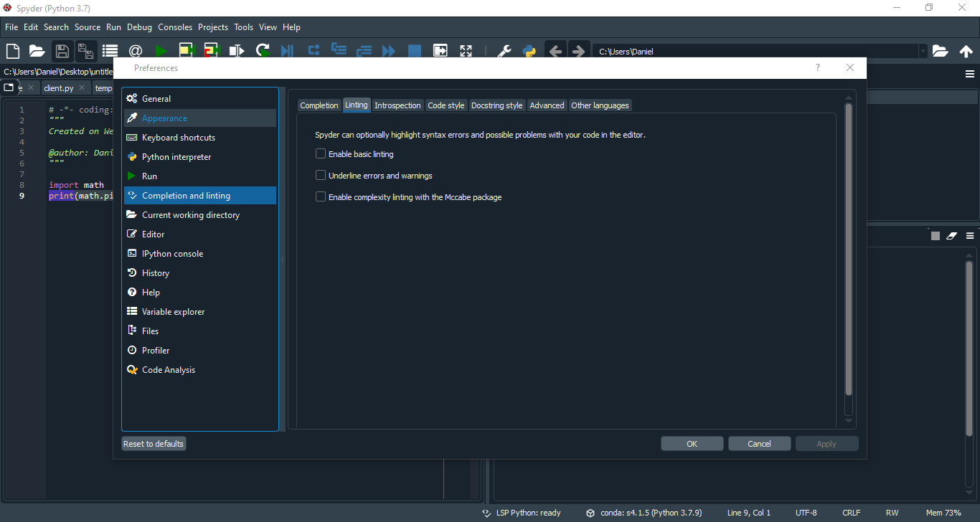Switch to the Docstring style tab
The image size is (980, 522).
pos(496,105)
